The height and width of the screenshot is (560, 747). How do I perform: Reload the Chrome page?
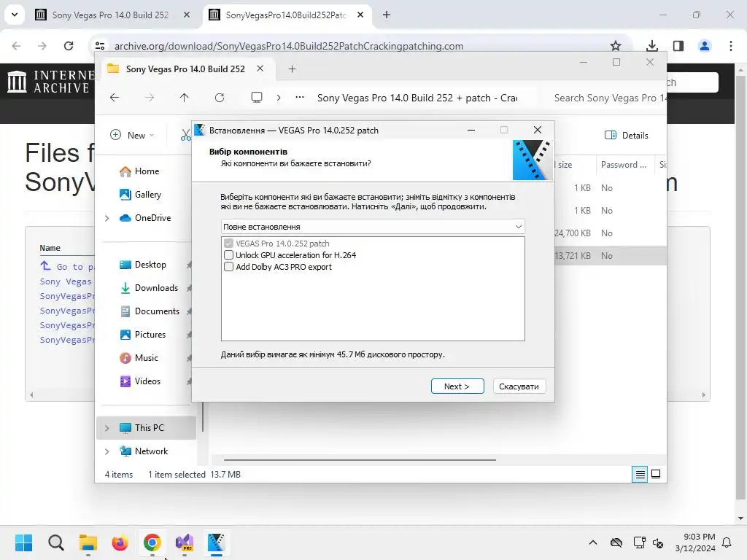[x=69, y=46]
